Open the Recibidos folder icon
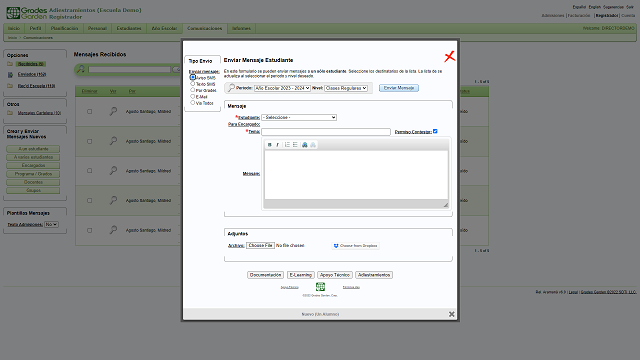 point(10,64)
